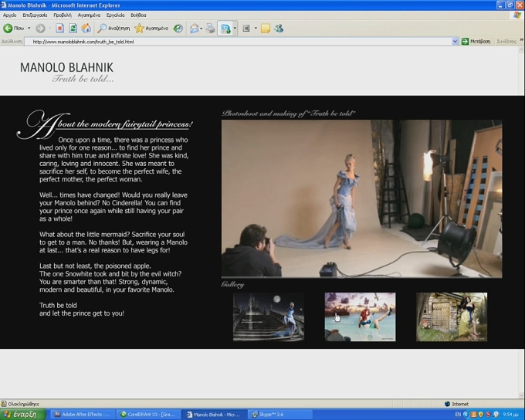The width and height of the screenshot is (525, 420).
Task: Click the Edit document icon
Action: pos(246,29)
